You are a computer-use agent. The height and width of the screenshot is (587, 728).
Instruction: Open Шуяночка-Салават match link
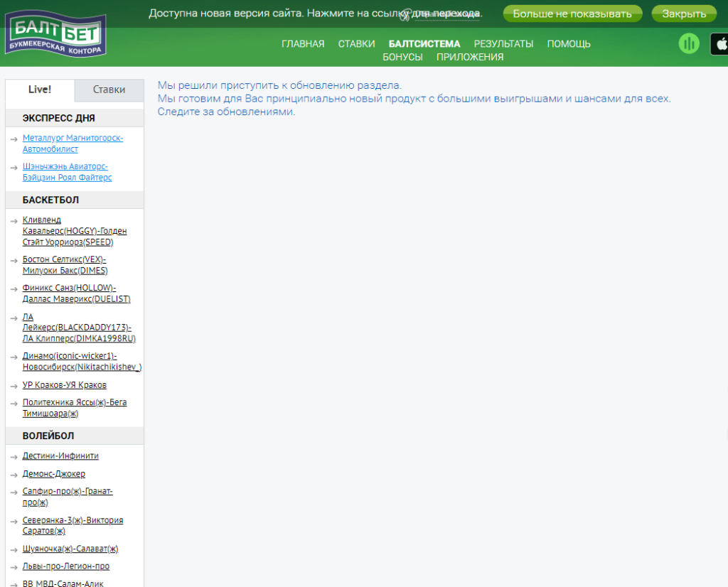[x=70, y=549]
